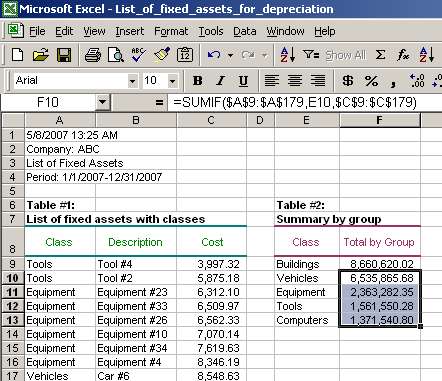Click the Cost header cell
This screenshot has height=381, width=442.
coord(212,242)
